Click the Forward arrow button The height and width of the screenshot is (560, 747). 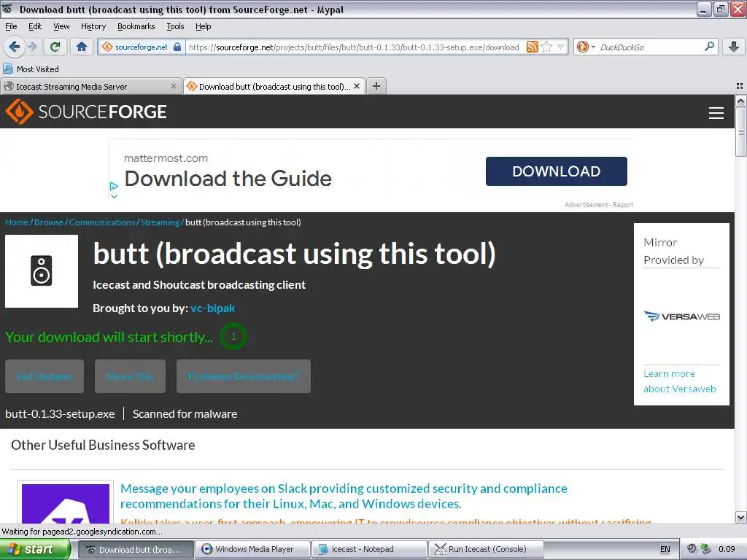[x=32, y=47]
